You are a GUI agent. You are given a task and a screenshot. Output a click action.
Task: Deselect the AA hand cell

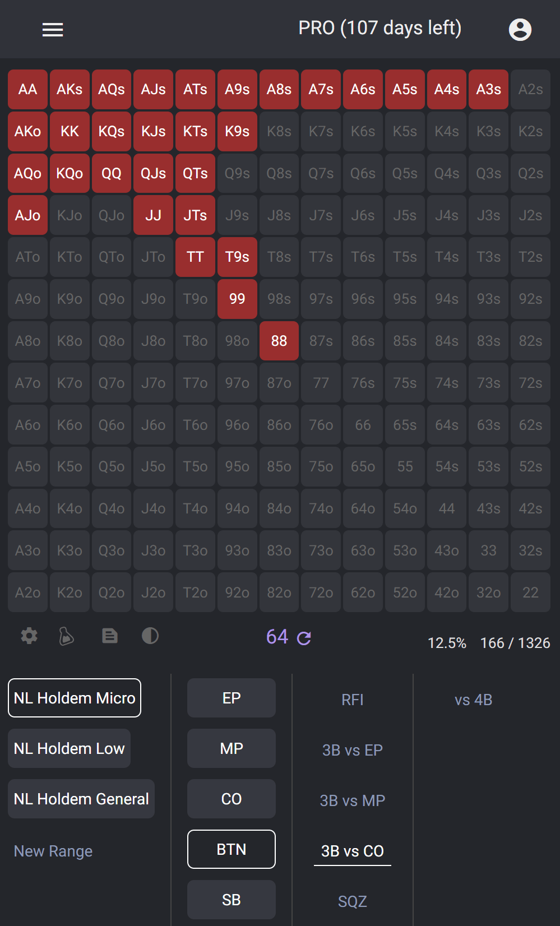pyautogui.click(x=28, y=90)
